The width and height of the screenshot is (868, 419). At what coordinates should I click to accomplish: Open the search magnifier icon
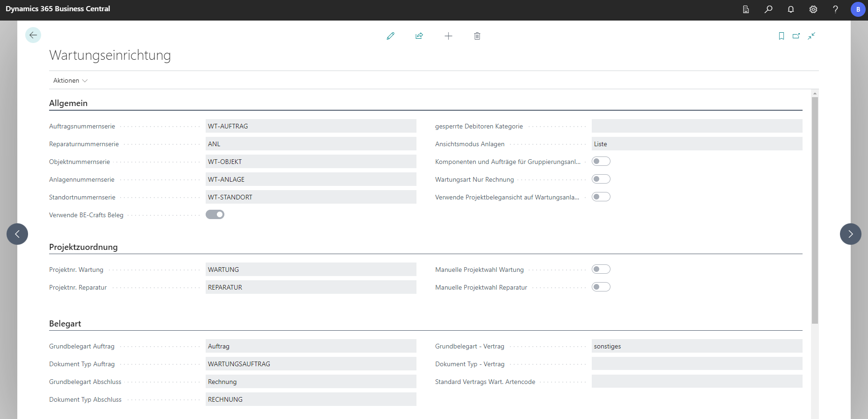coord(768,9)
